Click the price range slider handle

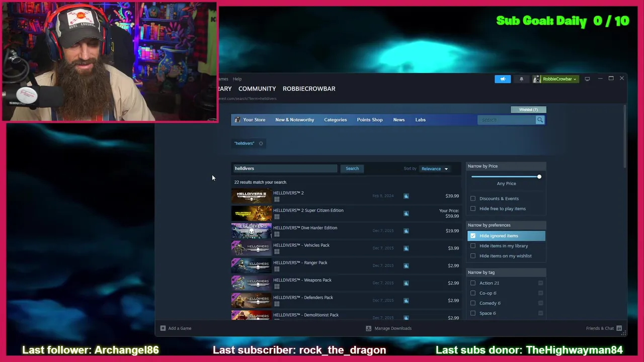coord(539,176)
